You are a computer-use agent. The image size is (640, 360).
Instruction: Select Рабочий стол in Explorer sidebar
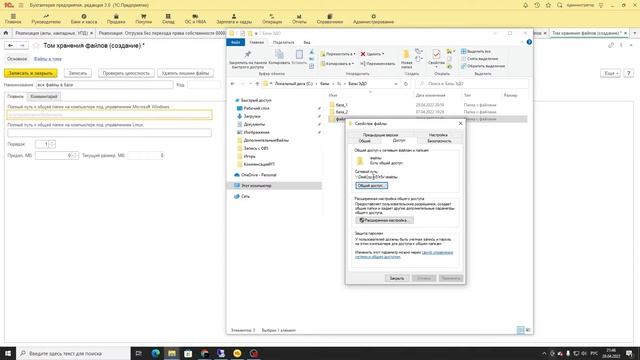click(x=256, y=108)
